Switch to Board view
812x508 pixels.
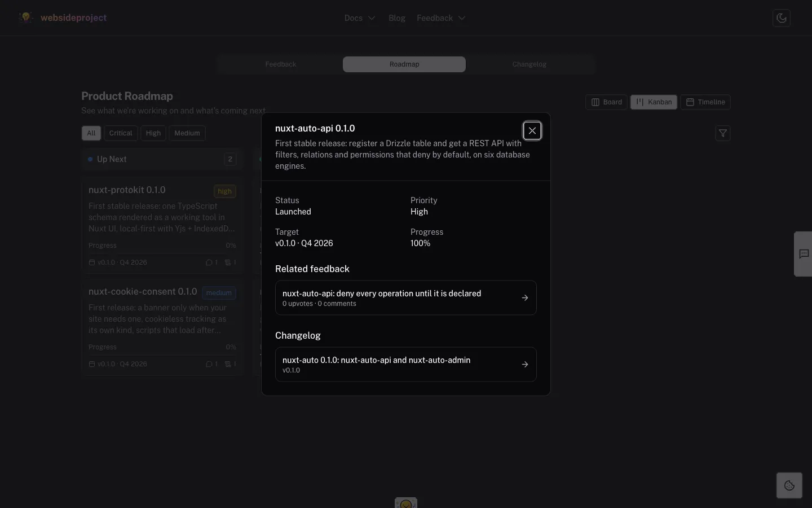tap(607, 102)
